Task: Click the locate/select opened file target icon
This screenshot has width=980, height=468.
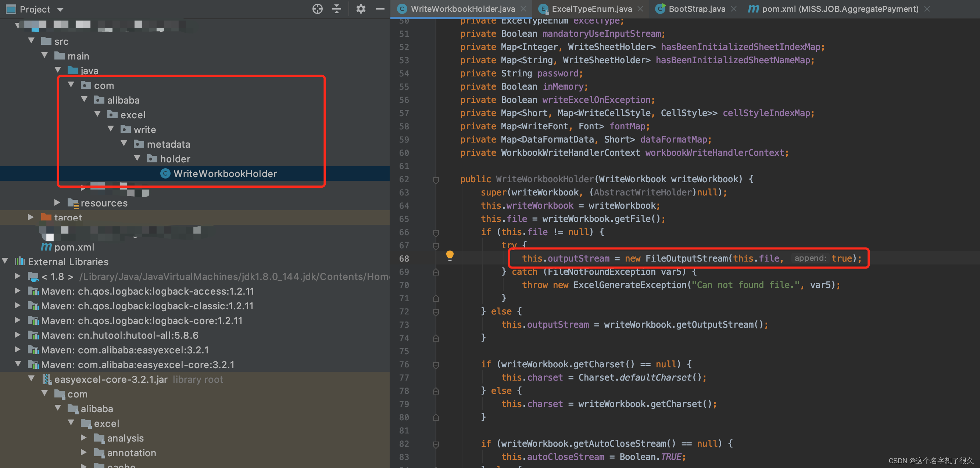Action: 317,9
